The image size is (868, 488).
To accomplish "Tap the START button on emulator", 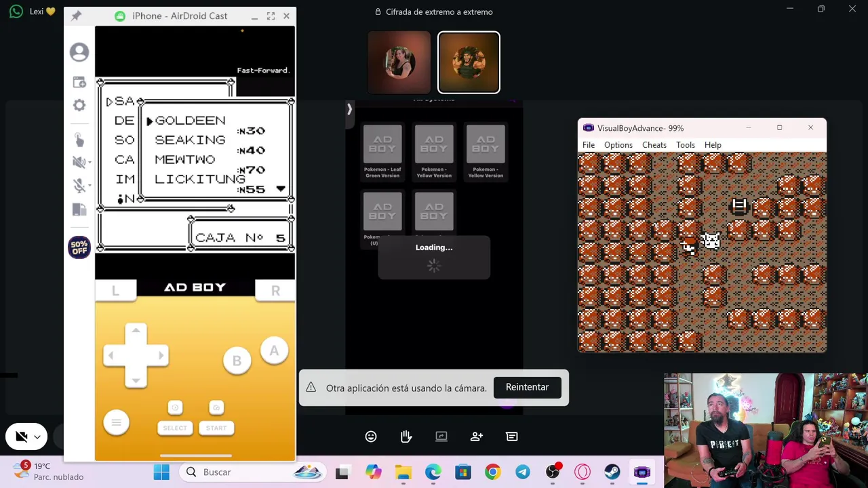I will tap(216, 428).
